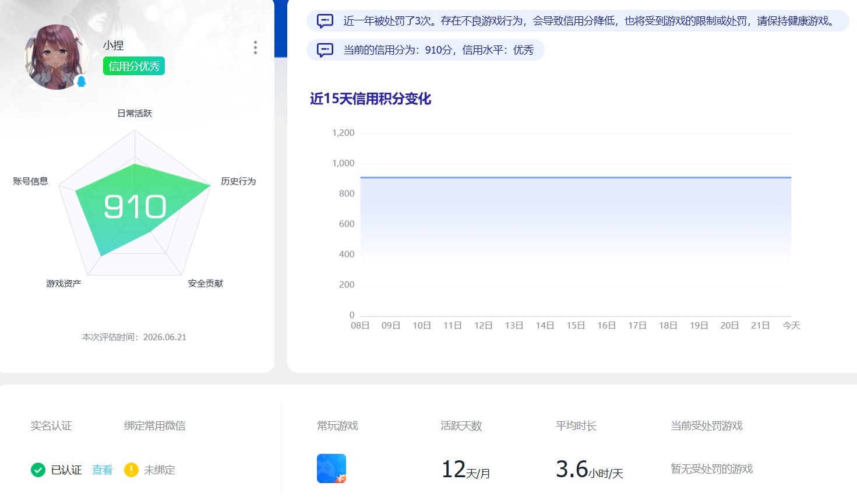Click the blue credit score line in chart

pyautogui.click(x=576, y=177)
